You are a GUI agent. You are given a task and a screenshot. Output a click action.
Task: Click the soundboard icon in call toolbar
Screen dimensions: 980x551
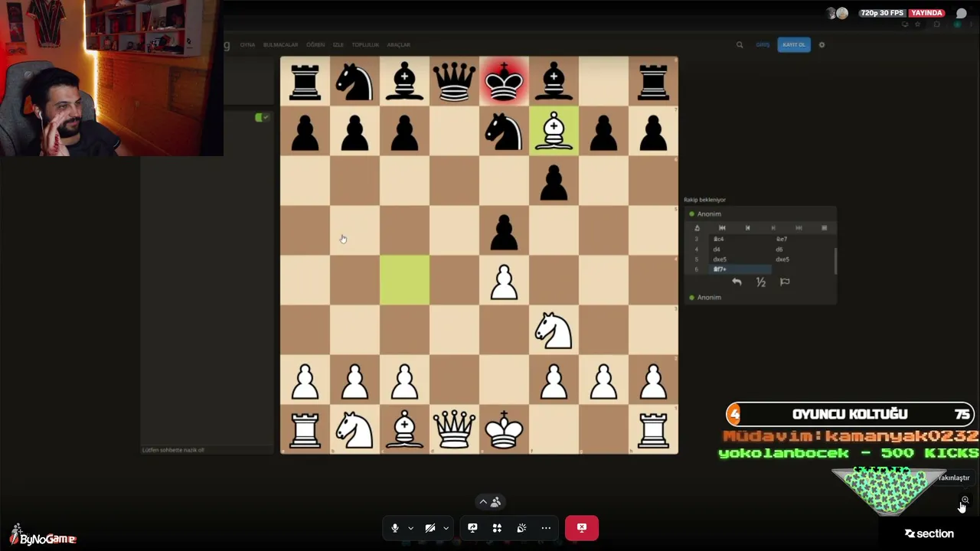[x=521, y=527]
